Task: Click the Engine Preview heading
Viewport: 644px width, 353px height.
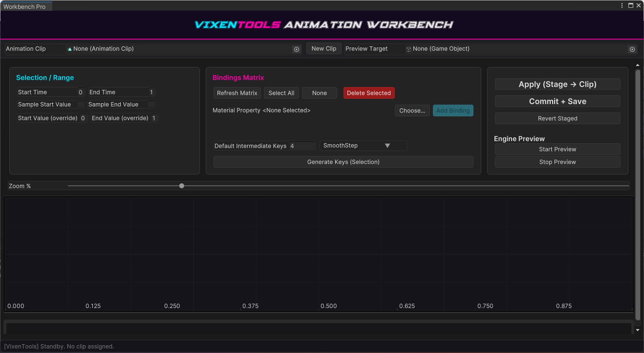Action: click(519, 139)
